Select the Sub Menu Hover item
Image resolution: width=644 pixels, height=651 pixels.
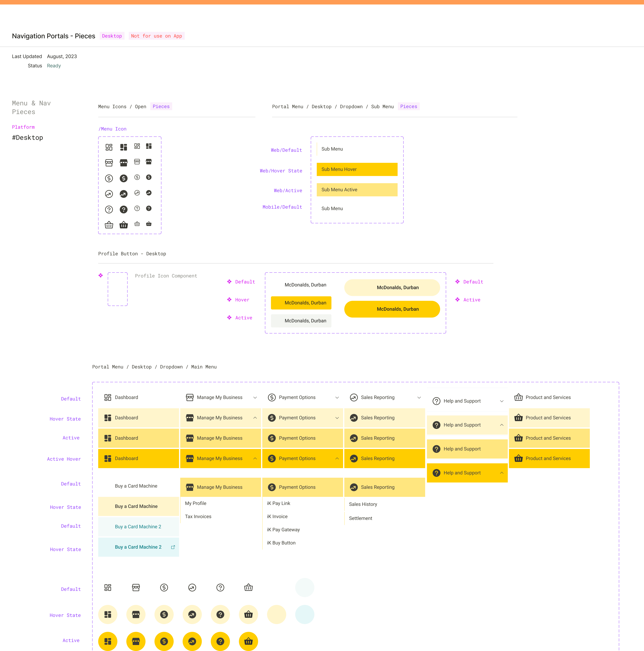[x=357, y=169]
